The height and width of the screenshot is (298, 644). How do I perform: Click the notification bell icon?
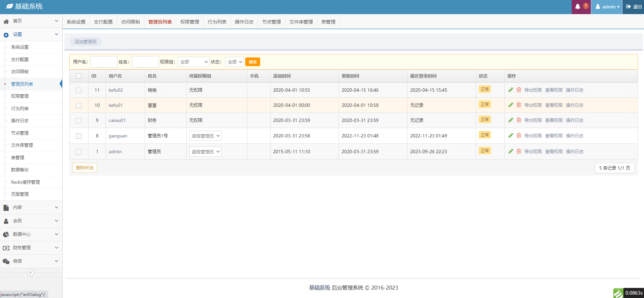point(577,7)
